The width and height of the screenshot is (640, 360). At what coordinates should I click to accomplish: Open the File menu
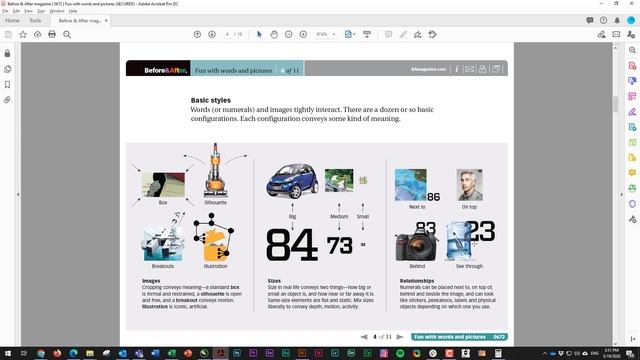click(5, 11)
